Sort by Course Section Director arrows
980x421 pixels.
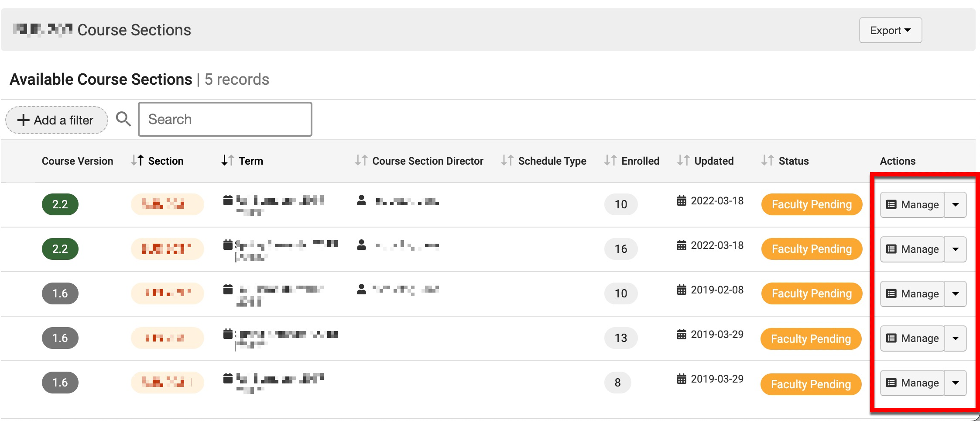coord(361,161)
